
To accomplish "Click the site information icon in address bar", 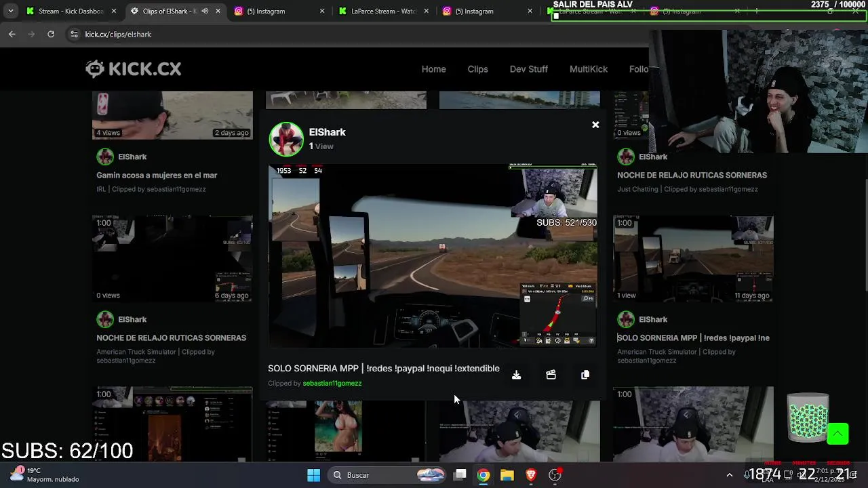I will (74, 34).
